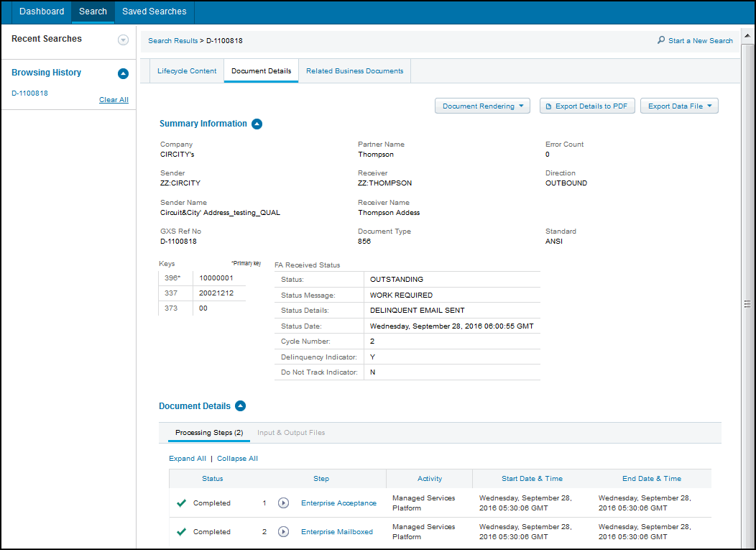Click the Standard value ANSI
Image resolution: width=756 pixels, height=550 pixels.
pyautogui.click(x=554, y=242)
